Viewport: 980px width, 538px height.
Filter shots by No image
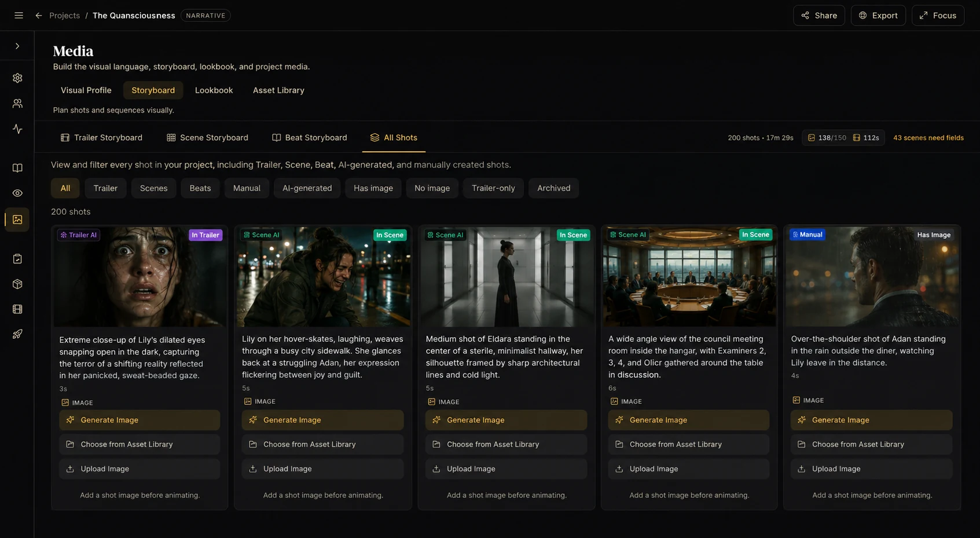pyautogui.click(x=432, y=188)
